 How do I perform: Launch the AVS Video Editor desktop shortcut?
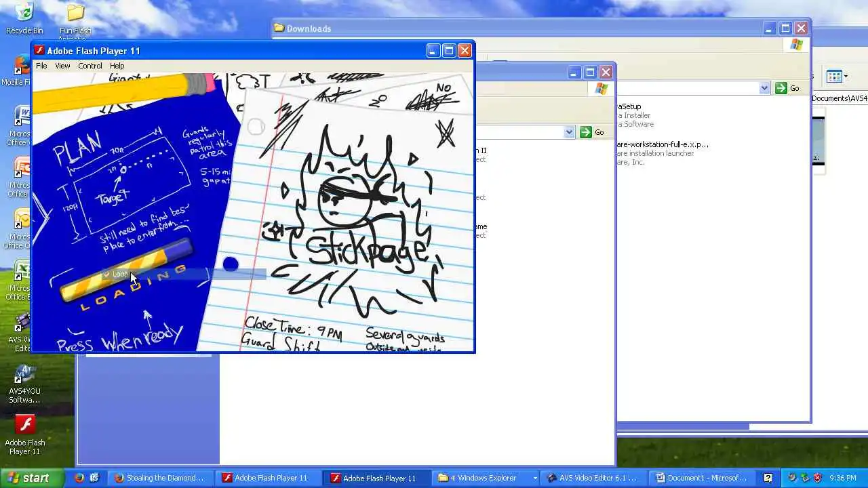click(x=20, y=332)
